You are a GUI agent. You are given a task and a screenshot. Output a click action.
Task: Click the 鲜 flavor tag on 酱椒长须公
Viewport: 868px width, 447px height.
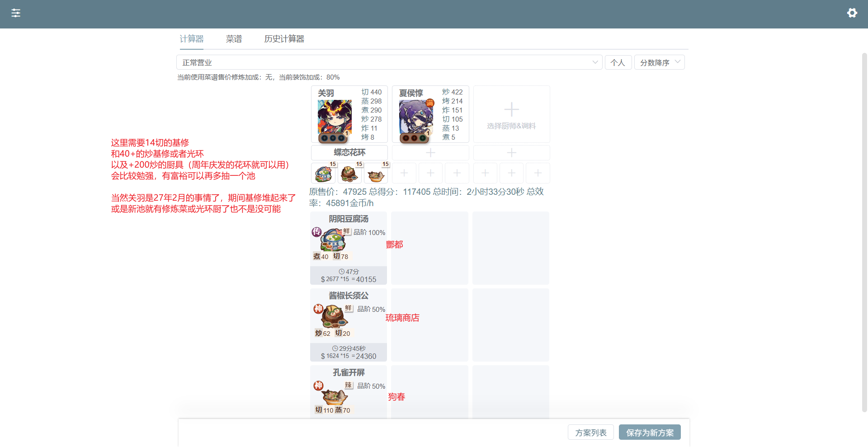click(x=349, y=308)
